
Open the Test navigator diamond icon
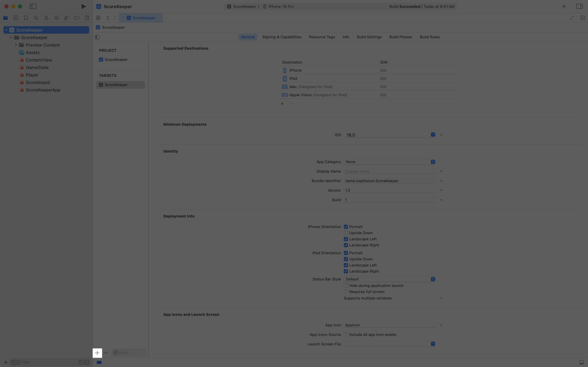pos(56,18)
